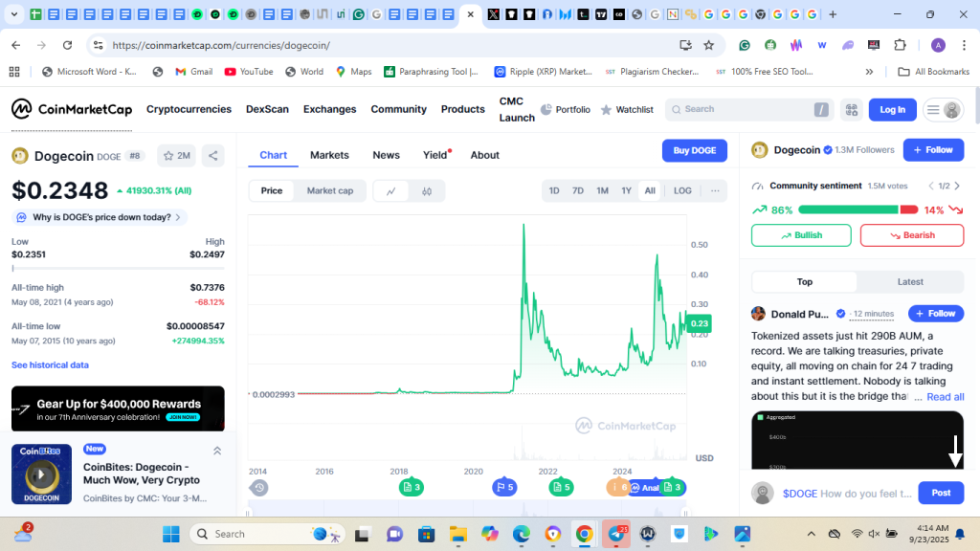Open the Exchanges menu

329,109
